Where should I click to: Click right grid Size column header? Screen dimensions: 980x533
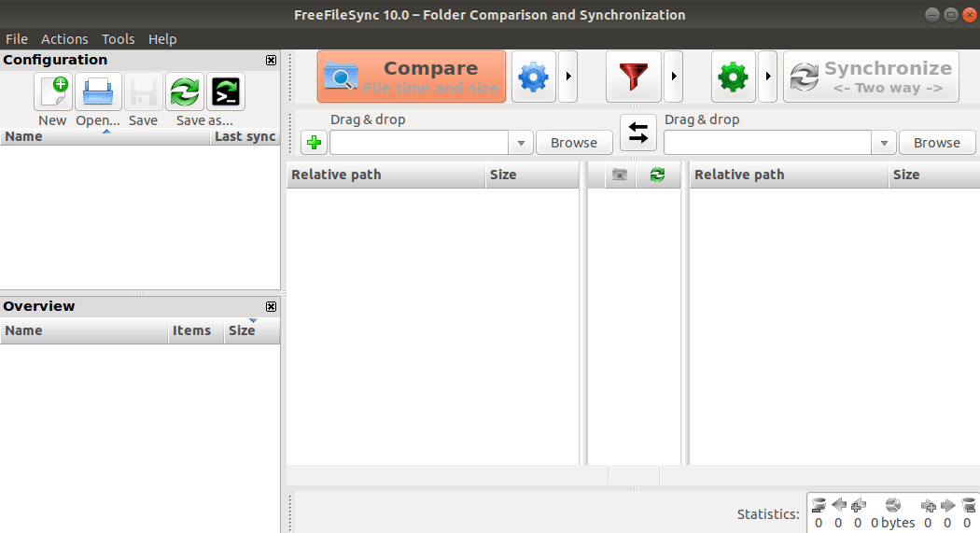click(x=934, y=175)
